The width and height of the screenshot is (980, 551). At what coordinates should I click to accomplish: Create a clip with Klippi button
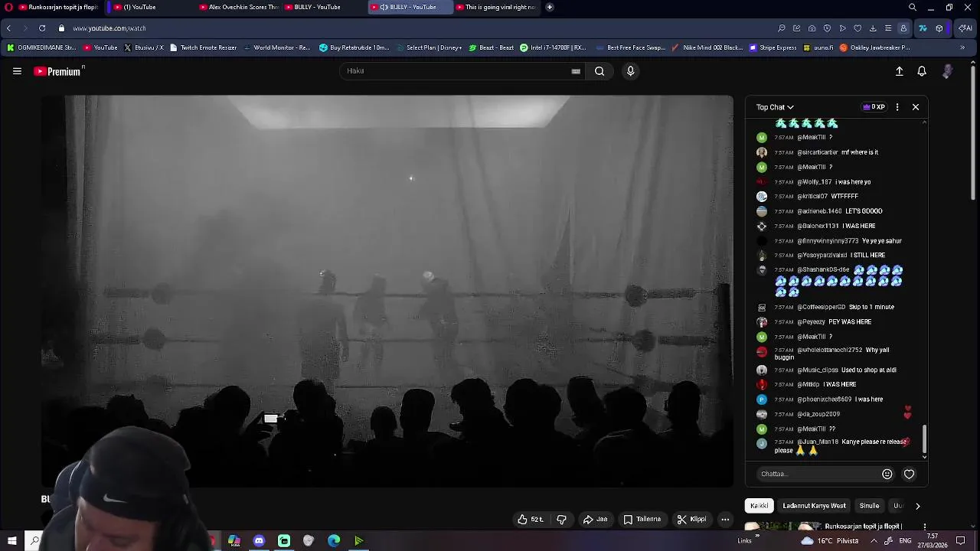click(x=692, y=519)
